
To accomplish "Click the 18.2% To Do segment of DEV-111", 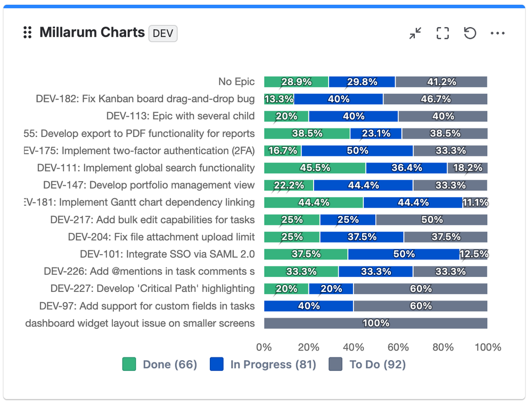I will point(468,168).
